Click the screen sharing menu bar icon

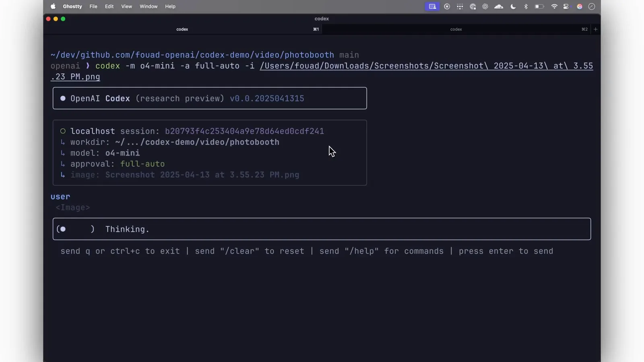(432, 6)
